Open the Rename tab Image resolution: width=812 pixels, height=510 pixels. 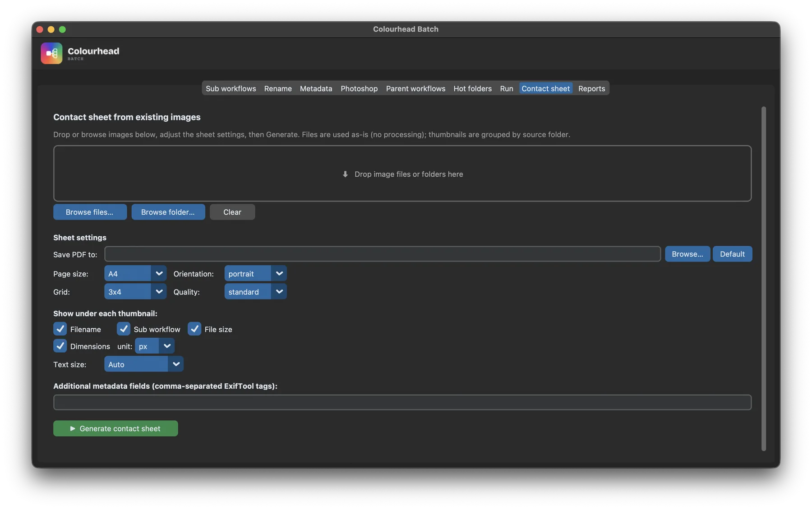278,88
